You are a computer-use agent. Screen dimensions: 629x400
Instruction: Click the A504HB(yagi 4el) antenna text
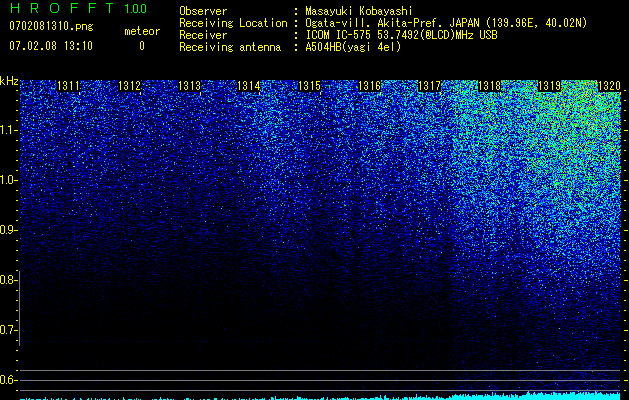[353, 47]
